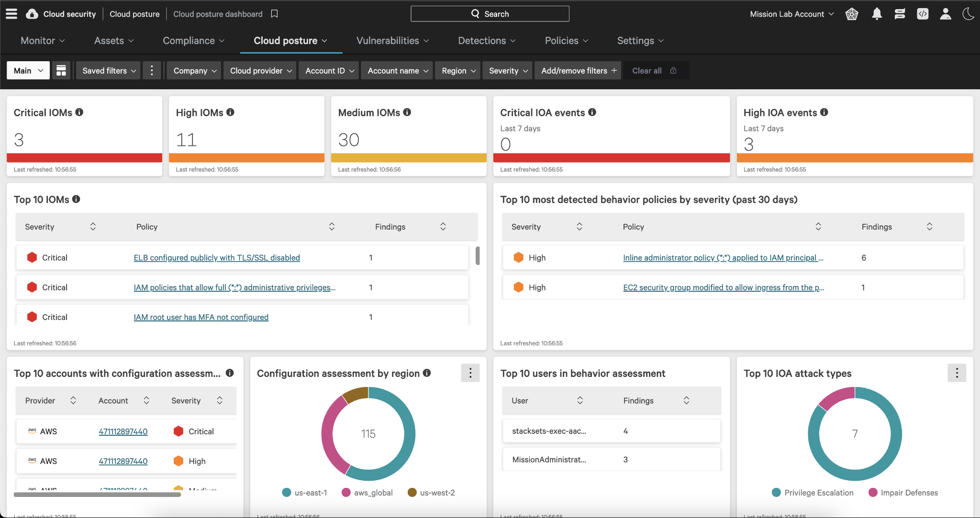Expand Mission Lab Account selector
Viewport: 980px width, 518px height.
(791, 14)
